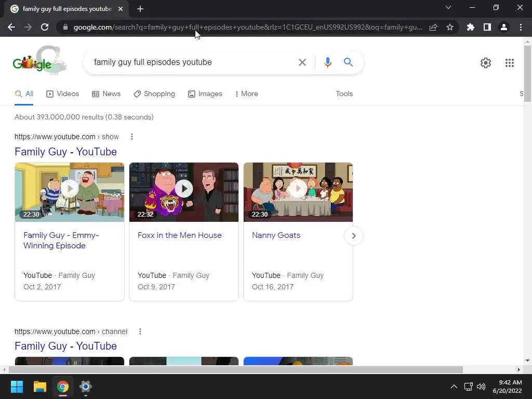Open options for youtube.com show result
532x399 pixels.
(132, 137)
